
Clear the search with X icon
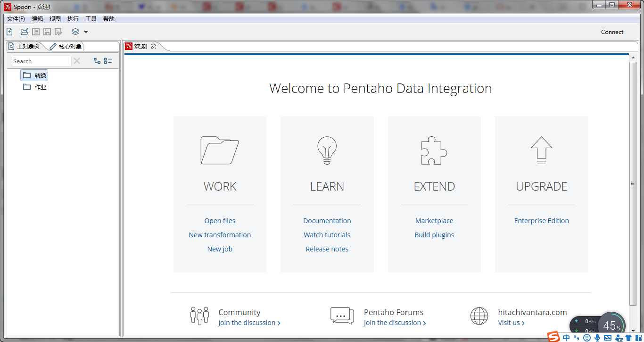coord(77,61)
